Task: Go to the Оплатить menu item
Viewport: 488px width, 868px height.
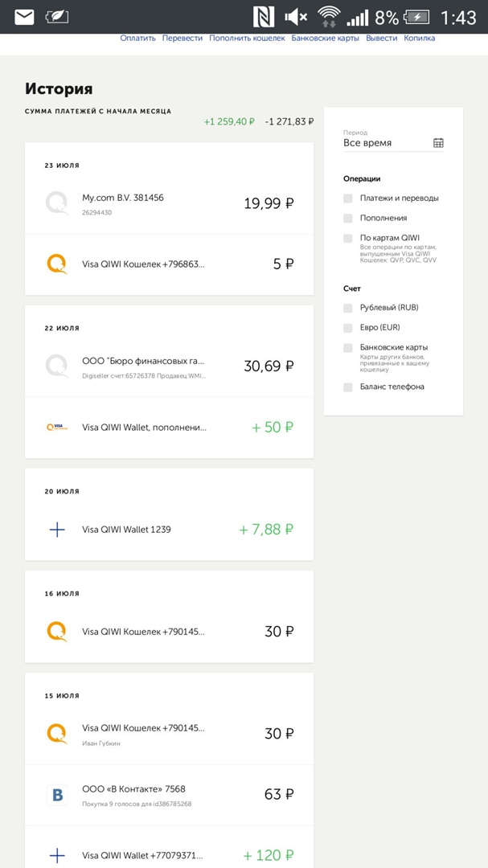Action: tap(137, 38)
